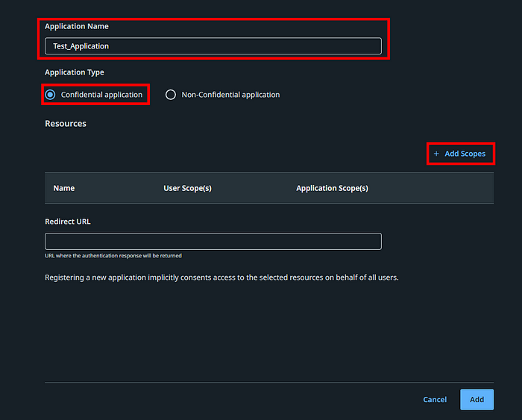Cancel the application registration
This screenshot has height=420, width=522.
pyautogui.click(x=435, y=399)
